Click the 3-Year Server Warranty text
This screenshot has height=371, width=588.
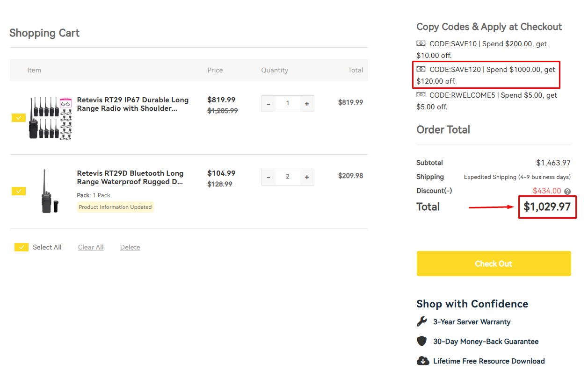(472, 322)
